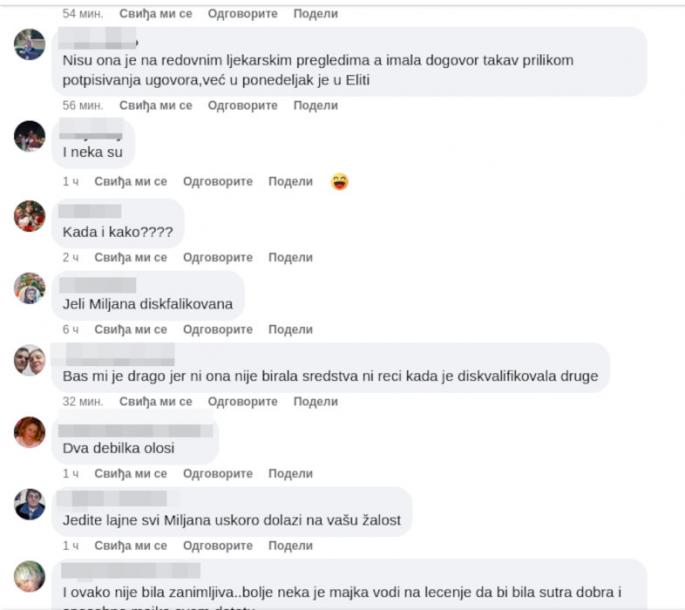Open avatar beside 'I ovako nije bila' comment
Screen dimensions: 685x610
pos(30,576)
